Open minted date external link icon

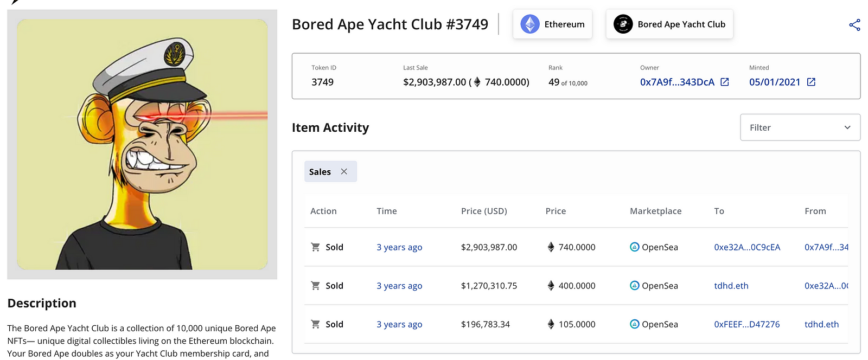pyautogui.click(x=811, y=82)
